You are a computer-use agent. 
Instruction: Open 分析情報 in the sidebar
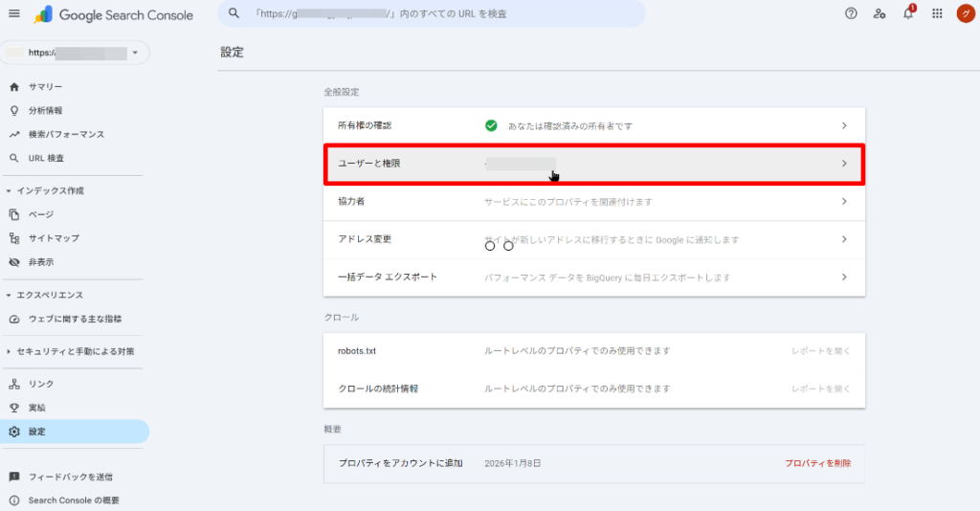click(45, 111)
